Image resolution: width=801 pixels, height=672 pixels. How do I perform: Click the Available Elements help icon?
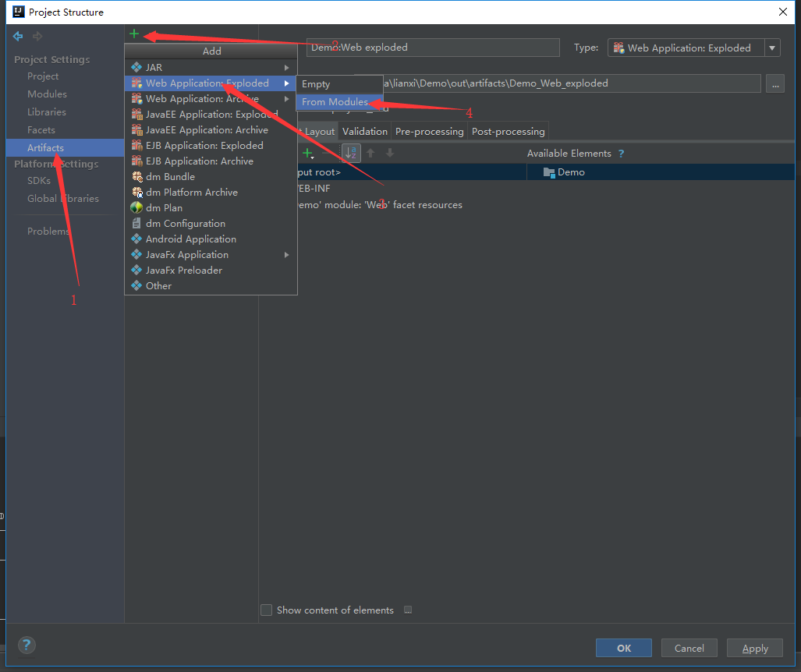tap(621, 154)
